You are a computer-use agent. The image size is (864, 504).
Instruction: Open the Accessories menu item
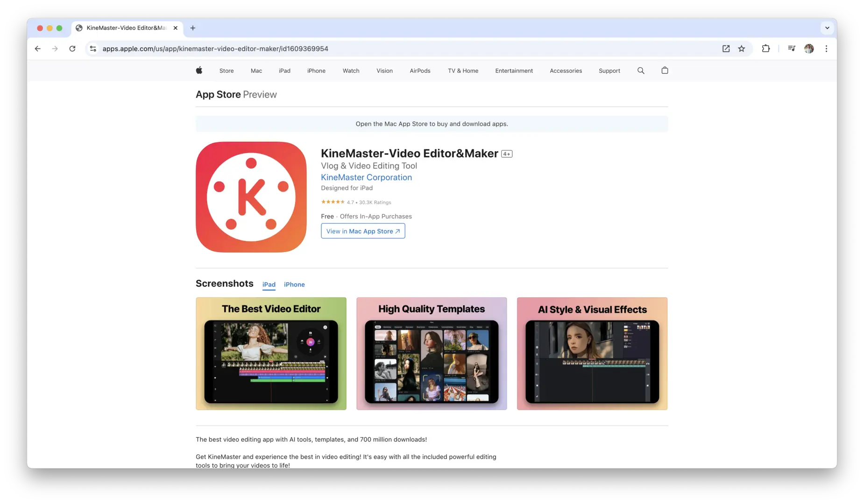pyautogui.click(x=566, y=71)
